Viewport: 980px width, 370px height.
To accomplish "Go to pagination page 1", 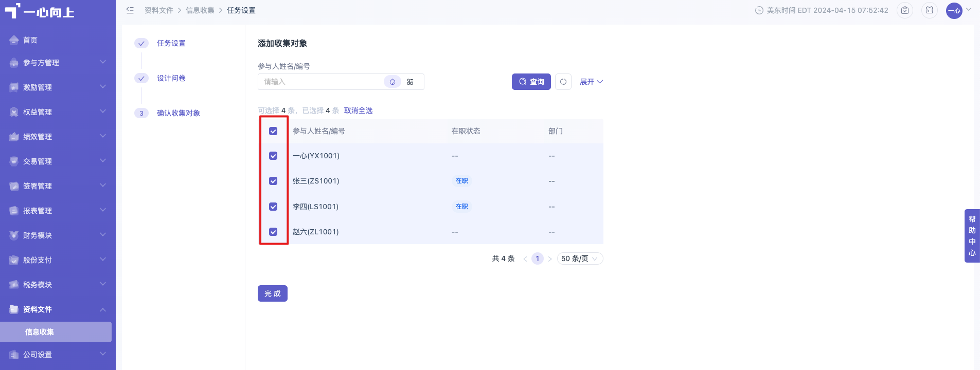I will click(x=538, y=258).
